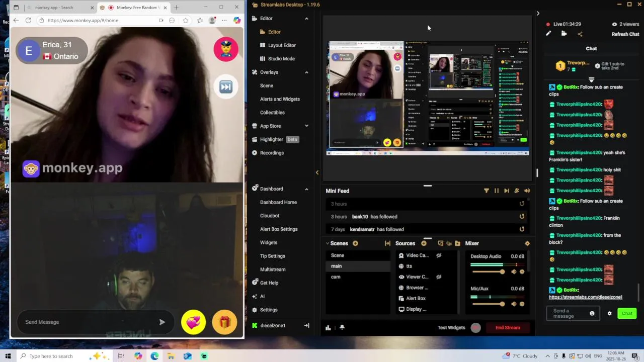Image resolution: width=644 pixels, height=362 pixels.
Task: Add a new source with plus icon
Action: [x=424, y=243]
